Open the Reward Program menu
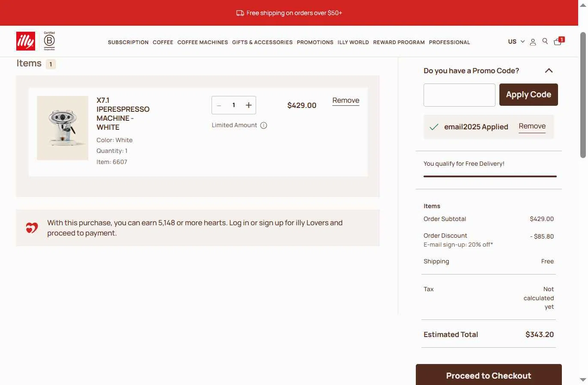Screen dimensions: 588x385 click(x=399, y=42)
